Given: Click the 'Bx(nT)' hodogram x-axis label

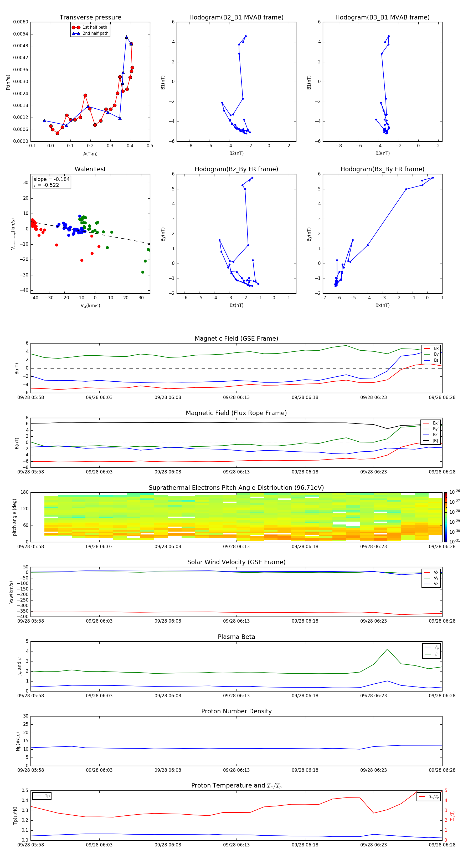Looking at the screenshot, I should (382, 305).
